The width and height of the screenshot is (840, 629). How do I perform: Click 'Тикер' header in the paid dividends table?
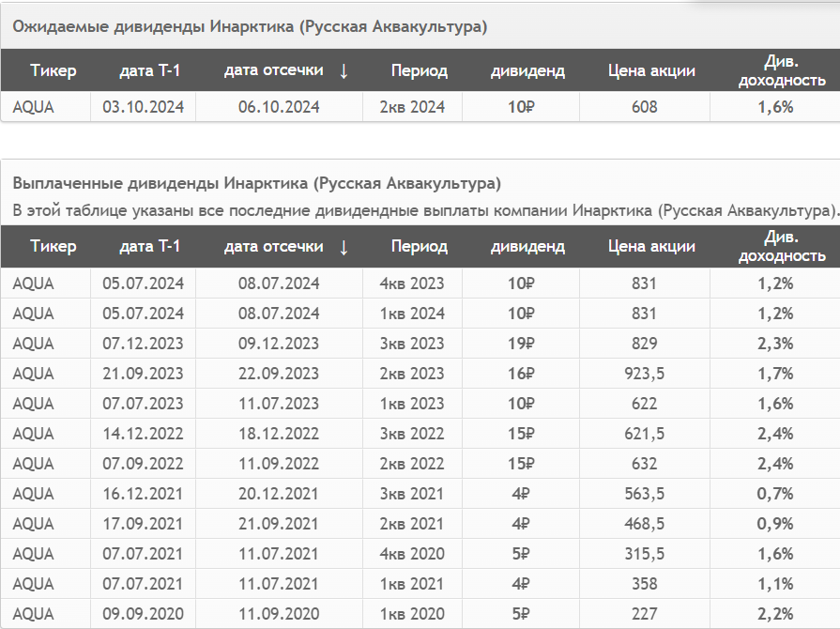pos(53,247)
